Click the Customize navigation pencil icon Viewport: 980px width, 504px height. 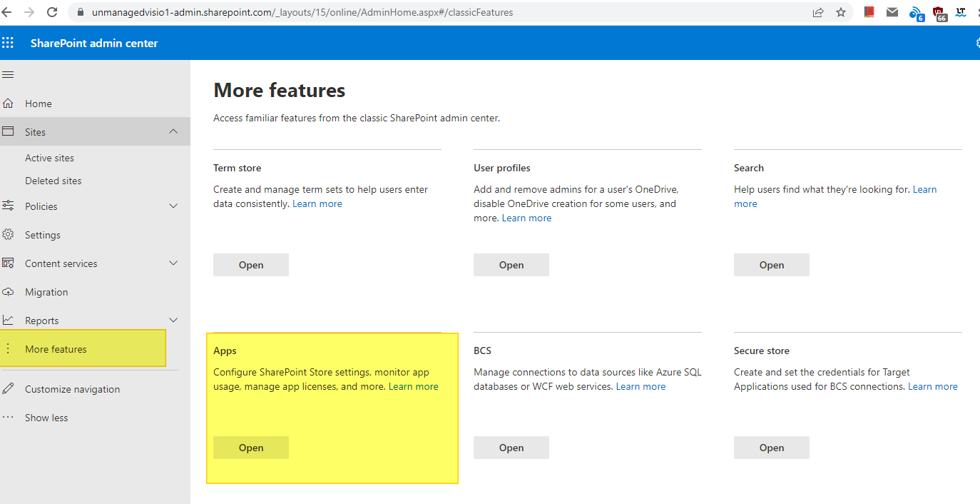(x=8, y=389)
